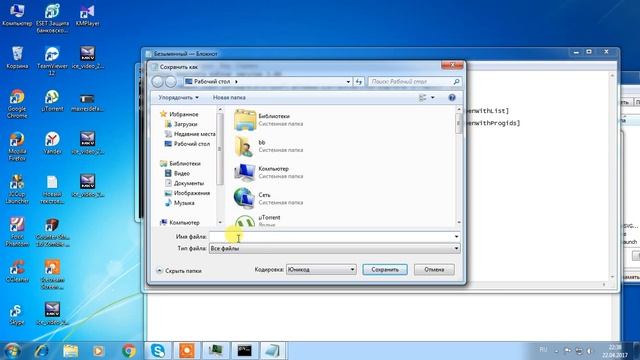Close the Сохранить как dialog
Viewport: 640px width, 360px height.
click(x=452, y=65)
